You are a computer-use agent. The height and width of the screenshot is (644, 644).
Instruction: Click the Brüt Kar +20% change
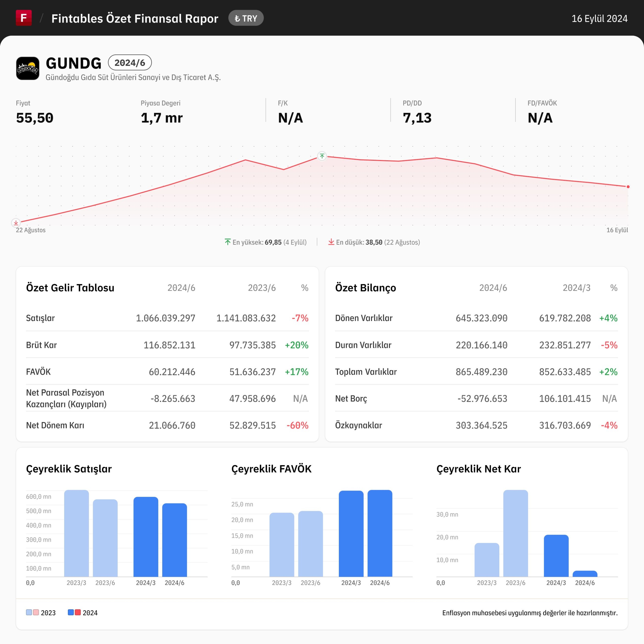click(x=297, y=345)
